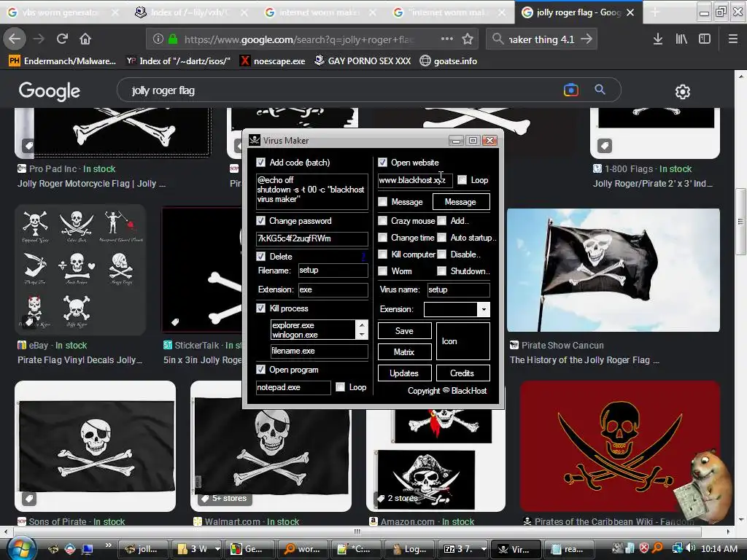The image size is (747, 560).
Task: Uncheck the Delete checkbox
Action: (x=260, y=256)
